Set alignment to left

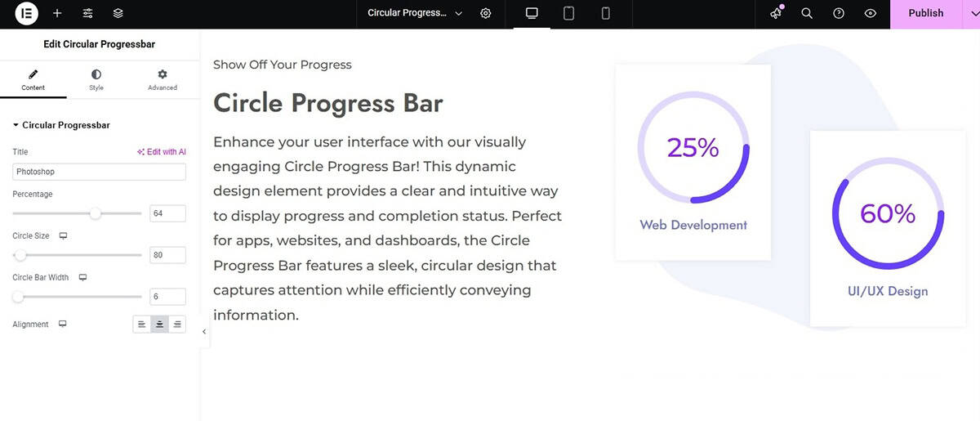pos(142,325)
